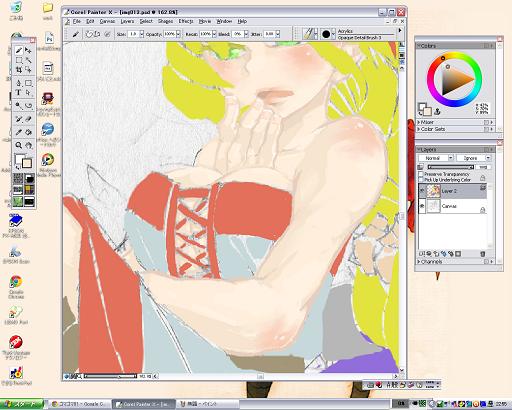This screenshot has width=512, height=410.
Task: Select the Rectangular Shape tool
Action: pos(29,83)
